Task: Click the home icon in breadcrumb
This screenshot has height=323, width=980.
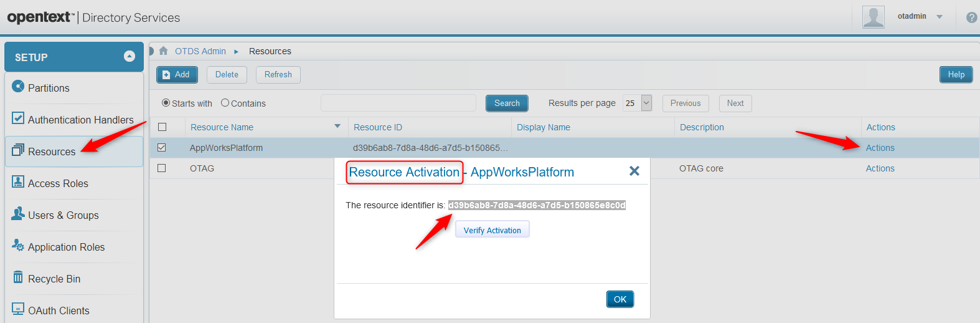Action: pos(164,51)
